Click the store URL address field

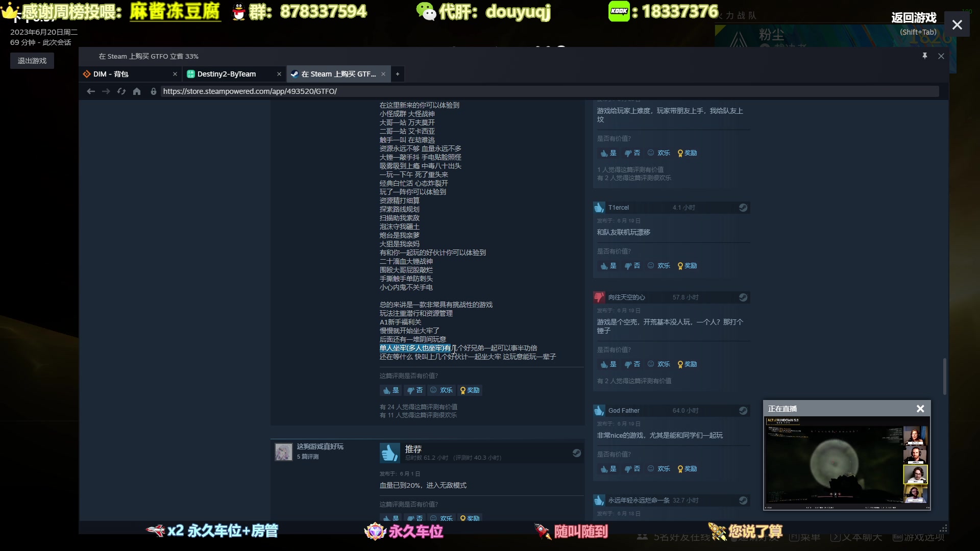tap(550, 91)
